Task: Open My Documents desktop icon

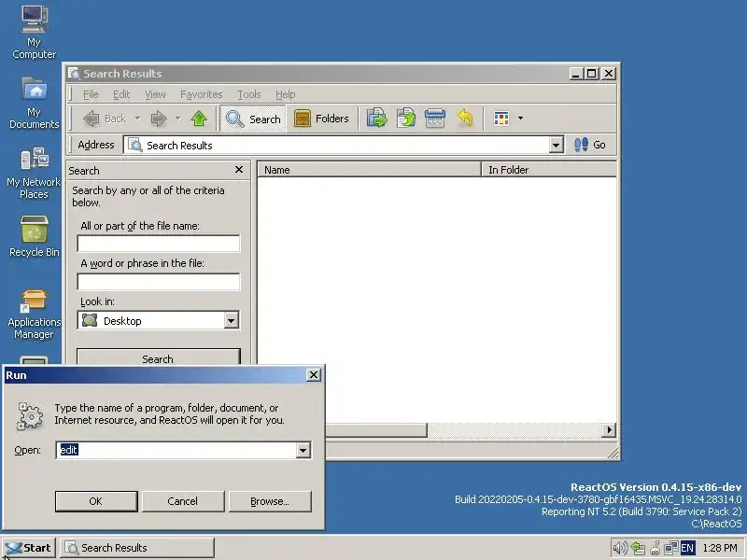Action: pos(34,103)
